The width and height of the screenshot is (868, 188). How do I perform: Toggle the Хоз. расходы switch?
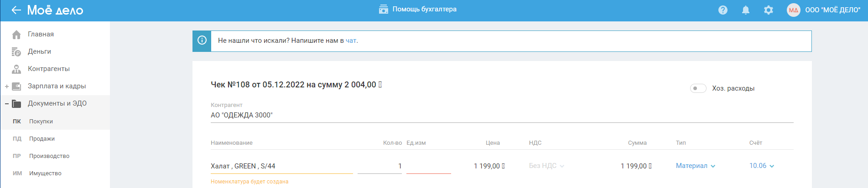(698, 88)
